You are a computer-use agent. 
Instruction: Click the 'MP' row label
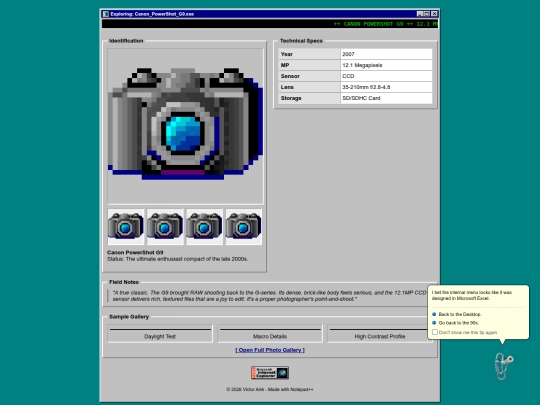(309, 65)
